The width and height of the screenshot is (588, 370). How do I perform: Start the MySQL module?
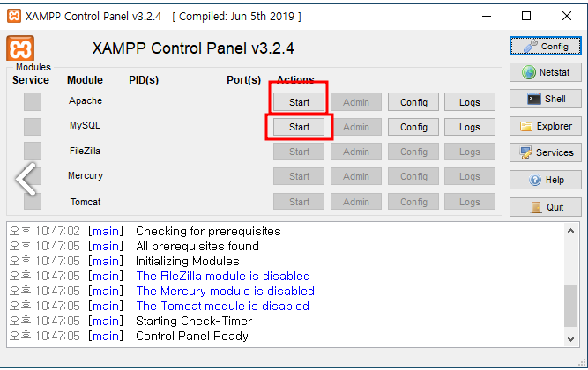click(x=299, y=127)
